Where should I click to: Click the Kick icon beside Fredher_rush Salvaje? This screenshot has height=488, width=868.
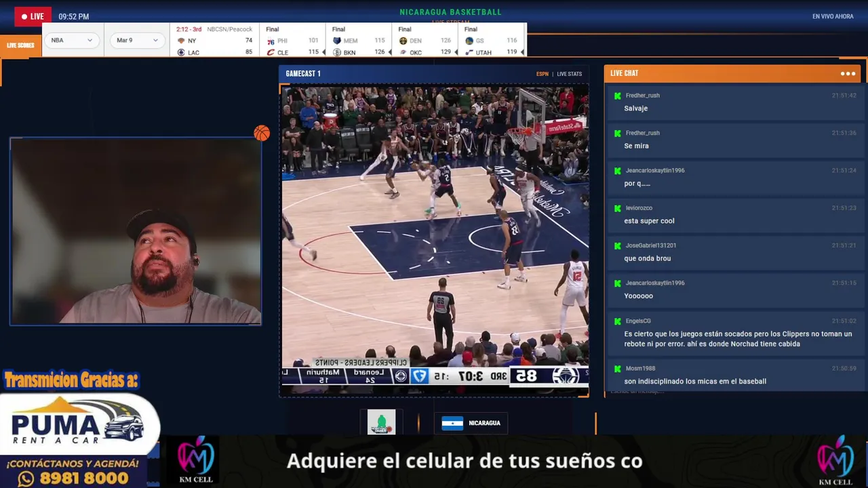pos(617,96)
